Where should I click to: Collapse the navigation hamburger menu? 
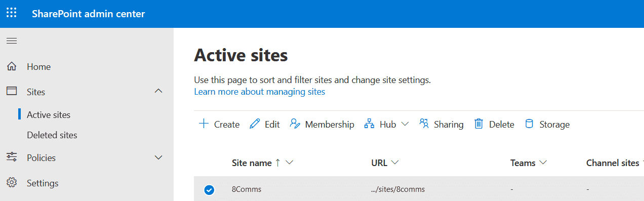coord(11,41)
